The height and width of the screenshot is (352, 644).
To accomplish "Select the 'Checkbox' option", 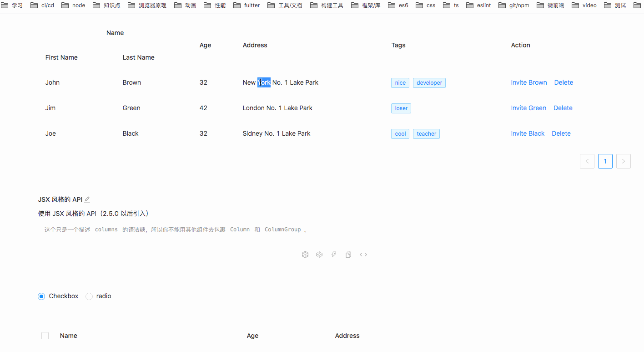I will (x=41, y=296).
